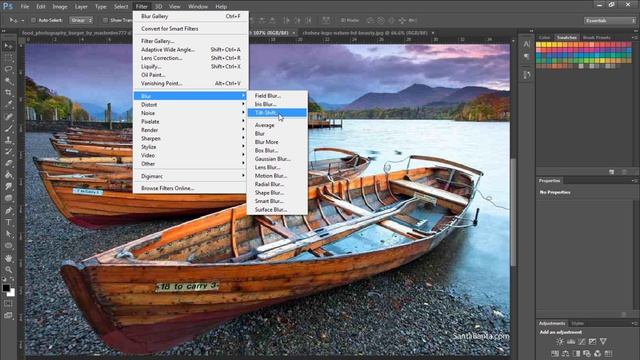
Task: Open the Adjustments panel options menu
Action: [x=634, y=324]
